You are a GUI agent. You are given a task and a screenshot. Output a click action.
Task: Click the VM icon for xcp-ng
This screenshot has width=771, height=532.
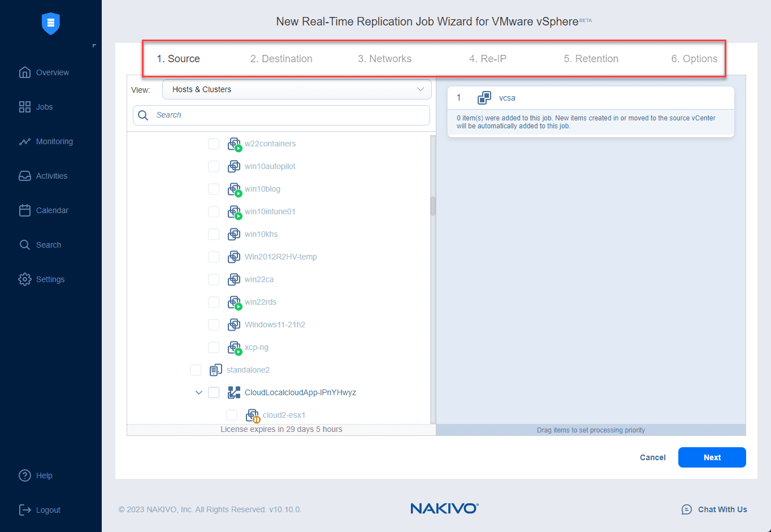tap(235, 348)
